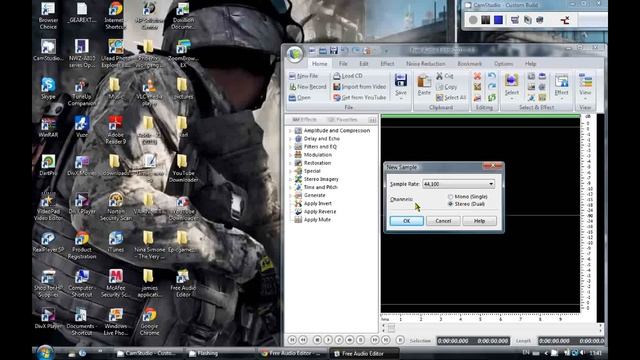This screenshot has width=640, height=360.
Task: Click the go-to-end transport button
Action: (385, 340)
